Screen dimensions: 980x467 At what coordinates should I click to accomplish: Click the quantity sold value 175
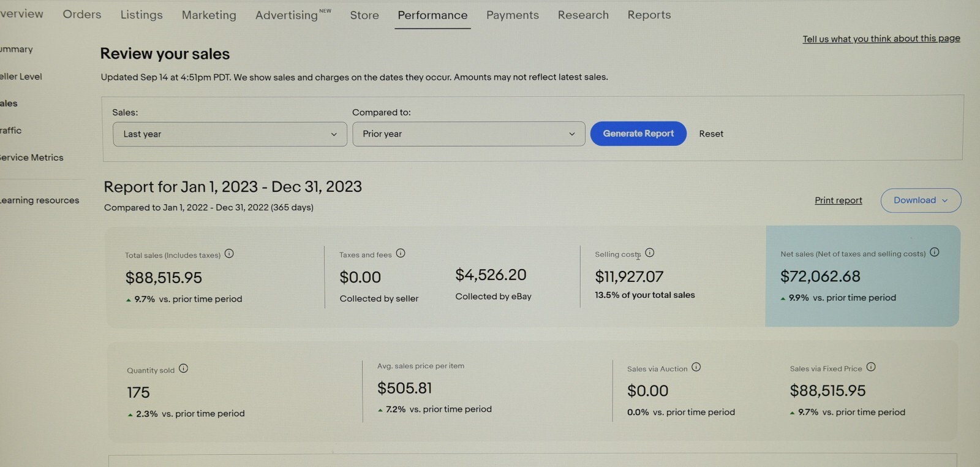[x=138, y=392]
